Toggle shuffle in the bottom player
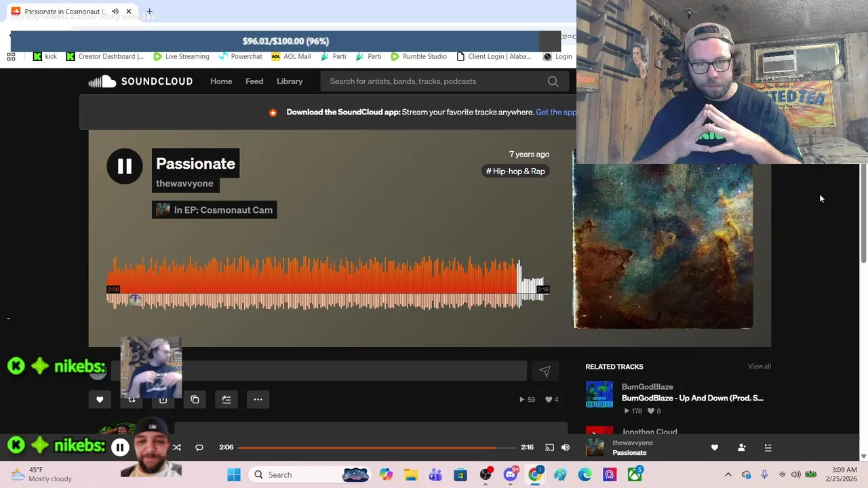This screenshot has width=868, height=488. [x=176, y=447]
